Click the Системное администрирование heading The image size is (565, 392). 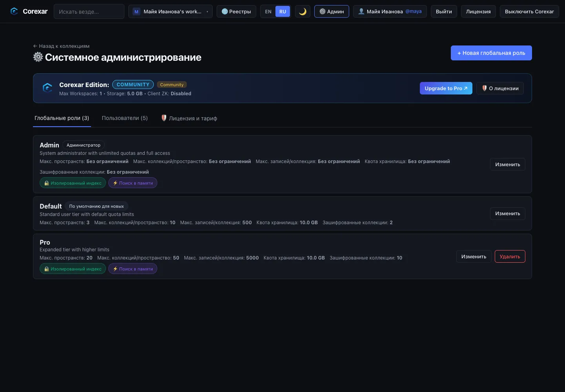click(x=123, y=57)
